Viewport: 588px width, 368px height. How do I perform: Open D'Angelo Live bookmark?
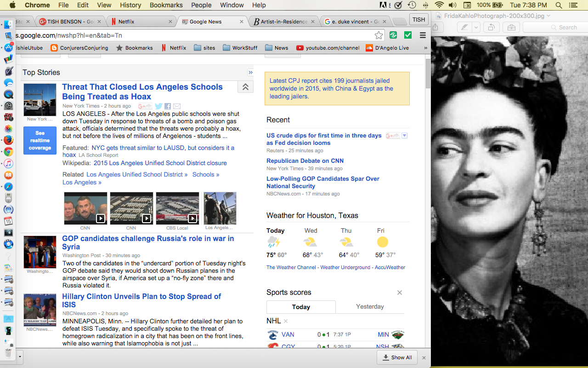click(387, 48)
